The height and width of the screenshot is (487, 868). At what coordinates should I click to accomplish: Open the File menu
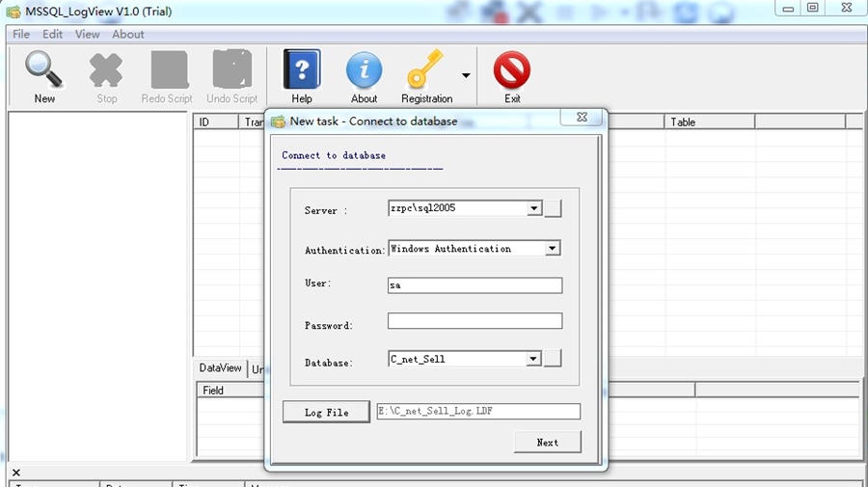[x=21, y=35]
